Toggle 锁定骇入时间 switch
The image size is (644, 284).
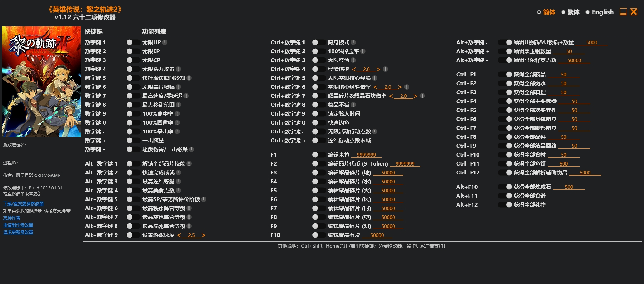(319, 113)
